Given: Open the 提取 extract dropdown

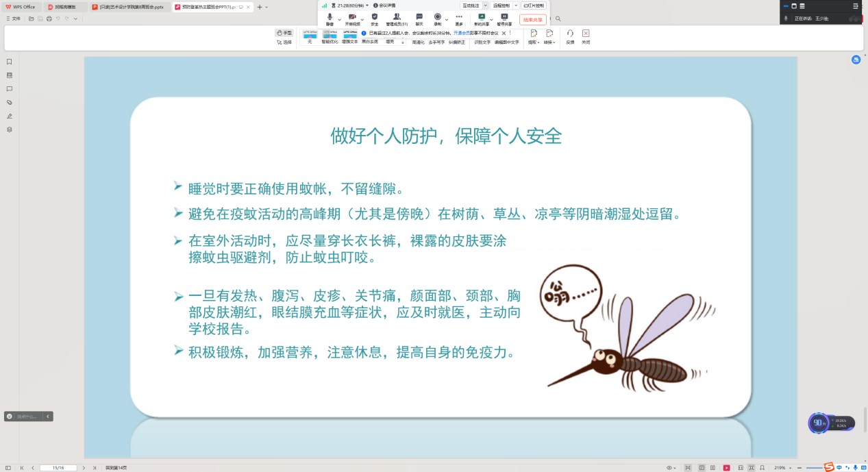Looking at the screenshot, I should [534, 37].
